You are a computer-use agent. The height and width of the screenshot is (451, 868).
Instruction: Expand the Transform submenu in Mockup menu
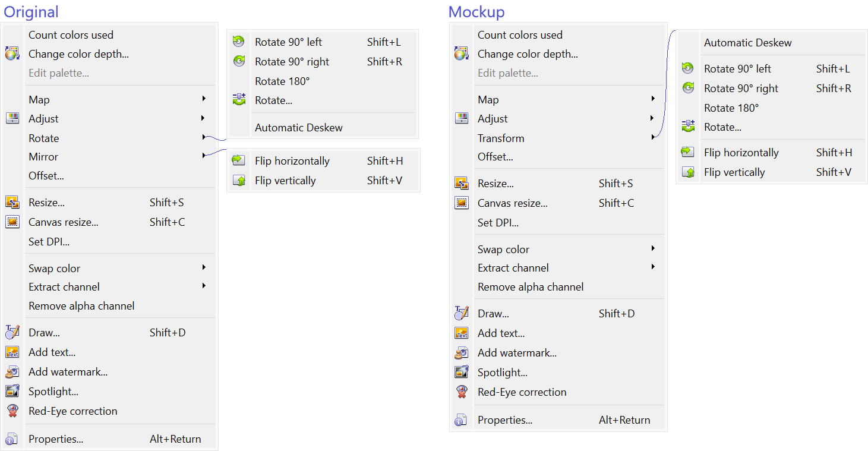(653, 138)
